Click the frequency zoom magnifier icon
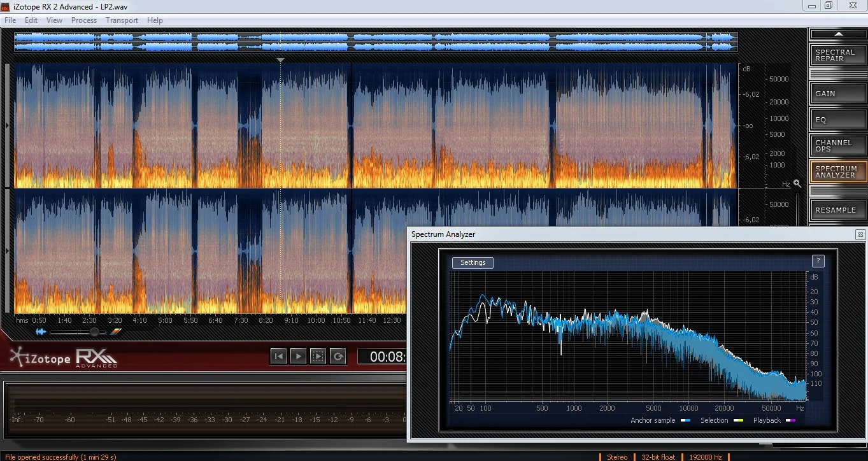Screen dimensions: 868x461 (x=797, y=183)
